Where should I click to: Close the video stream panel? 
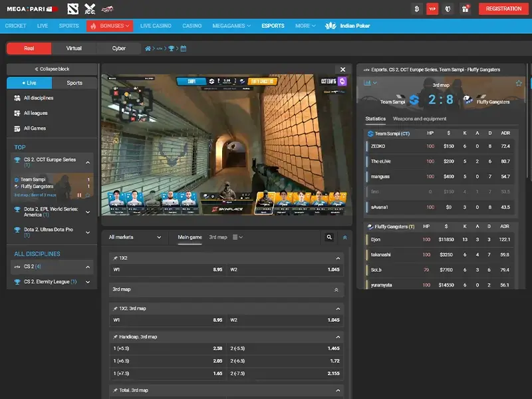tap(342, 70)
